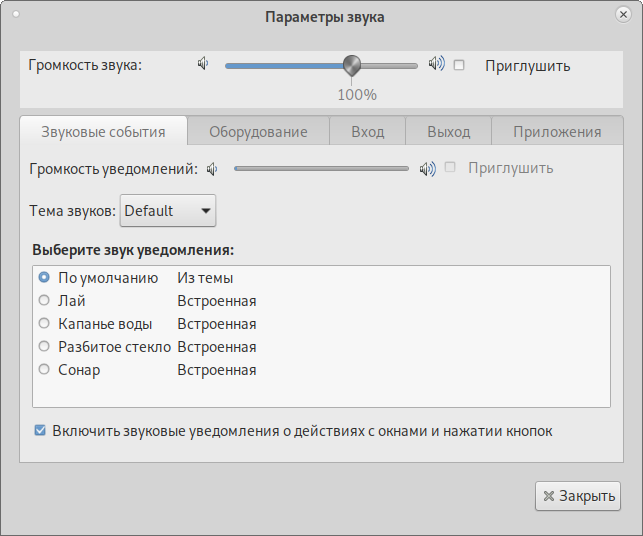
Task: Click the loud speaker icon next to notification volume
Action: tap(427, 168)
